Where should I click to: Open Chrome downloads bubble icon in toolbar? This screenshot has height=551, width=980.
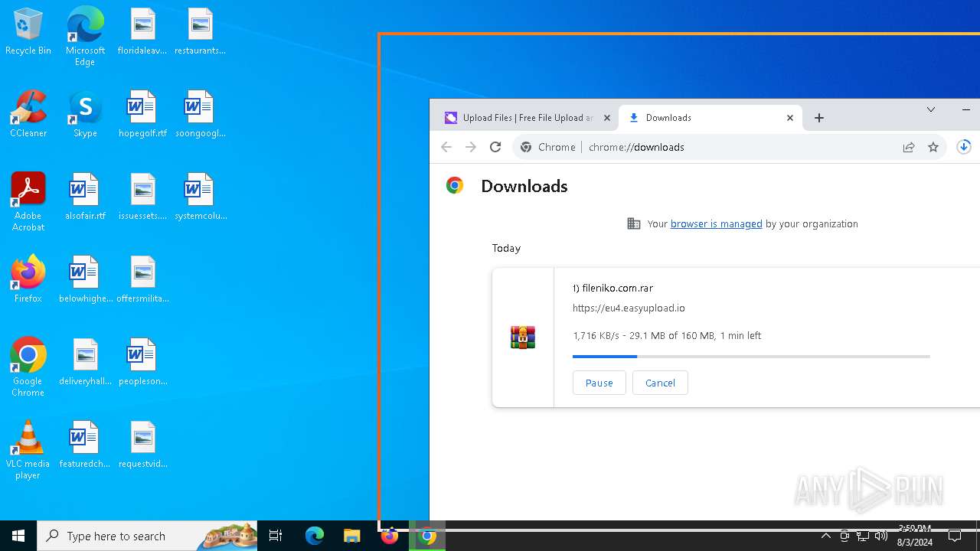964,147
